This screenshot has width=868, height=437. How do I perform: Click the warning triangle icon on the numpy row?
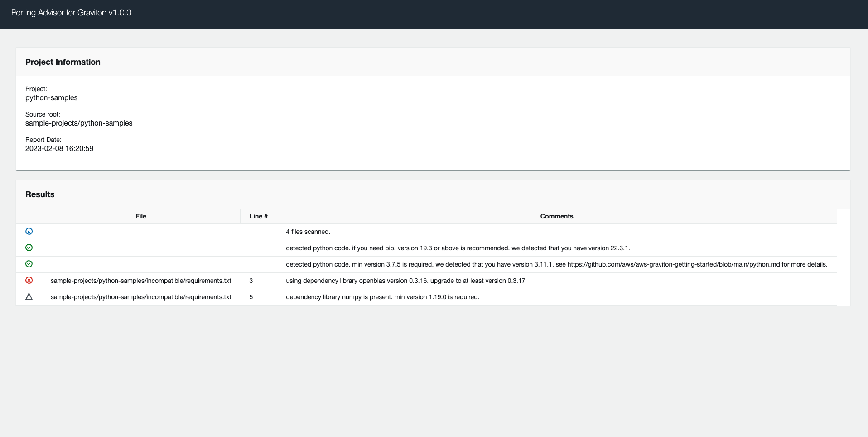pos(29,297)
